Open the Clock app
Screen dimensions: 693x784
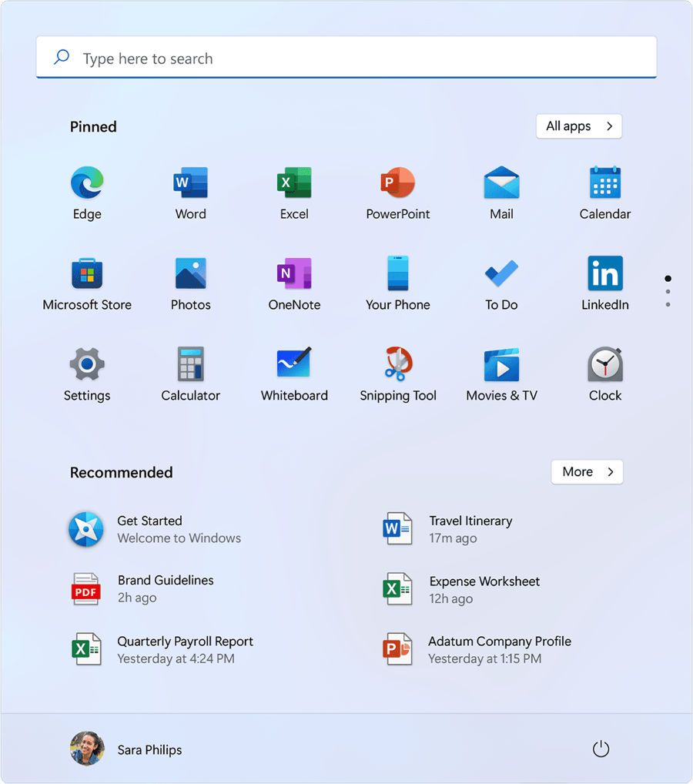pos(605,374)
